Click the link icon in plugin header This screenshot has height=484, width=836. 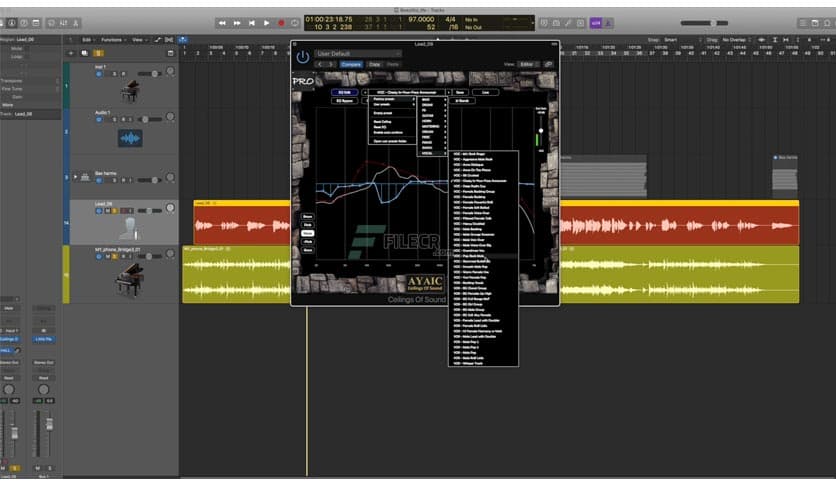tap(548, 64)
